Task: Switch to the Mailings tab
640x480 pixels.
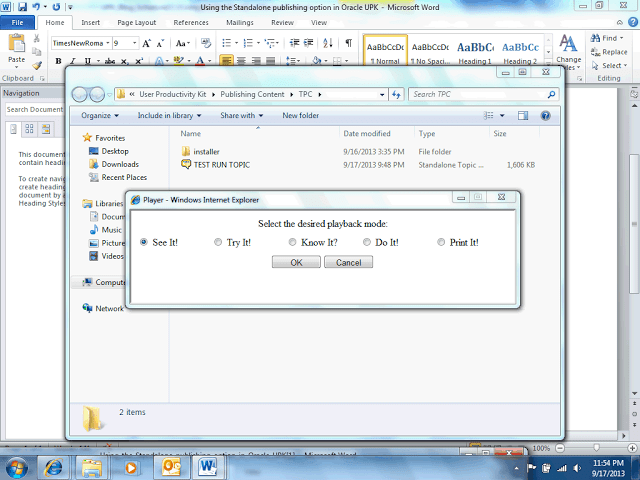Action: [240, 22]
